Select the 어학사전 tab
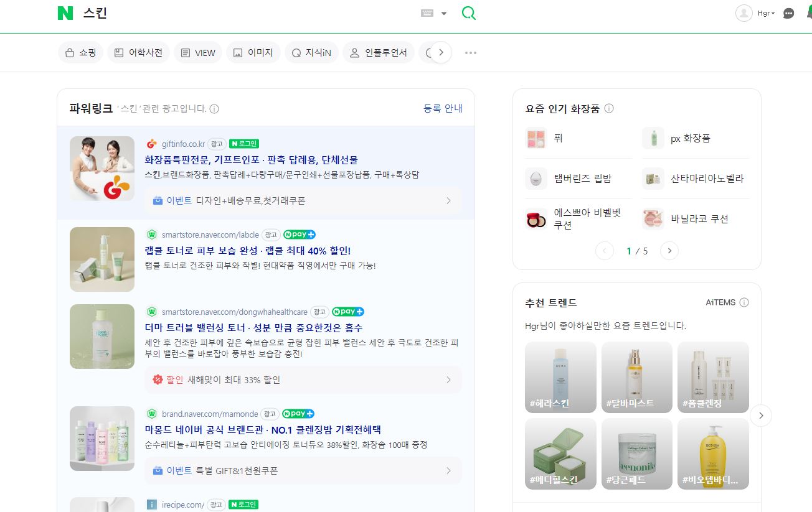 click(138, 53)
